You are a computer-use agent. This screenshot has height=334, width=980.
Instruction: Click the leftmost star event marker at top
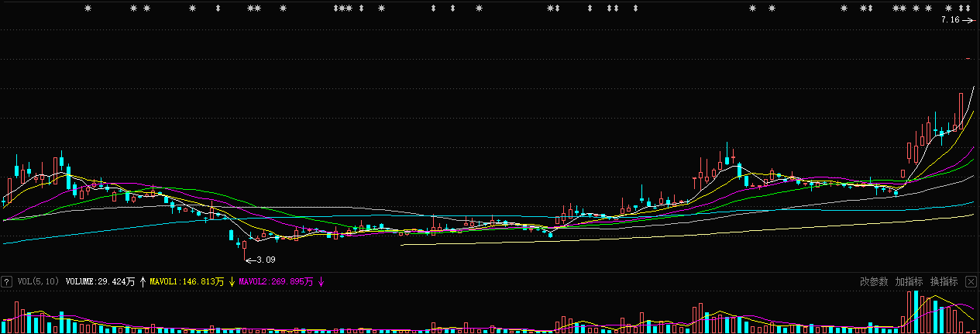pyautogui.click(x=88, y=8)
